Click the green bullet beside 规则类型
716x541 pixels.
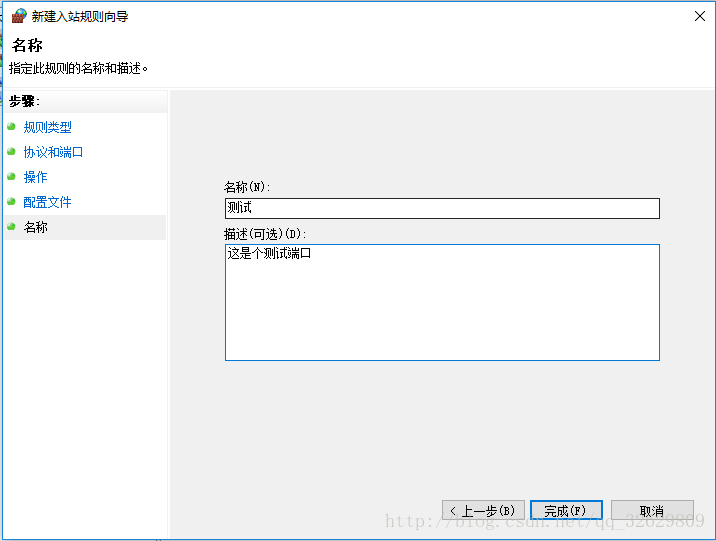pos(12,127)
